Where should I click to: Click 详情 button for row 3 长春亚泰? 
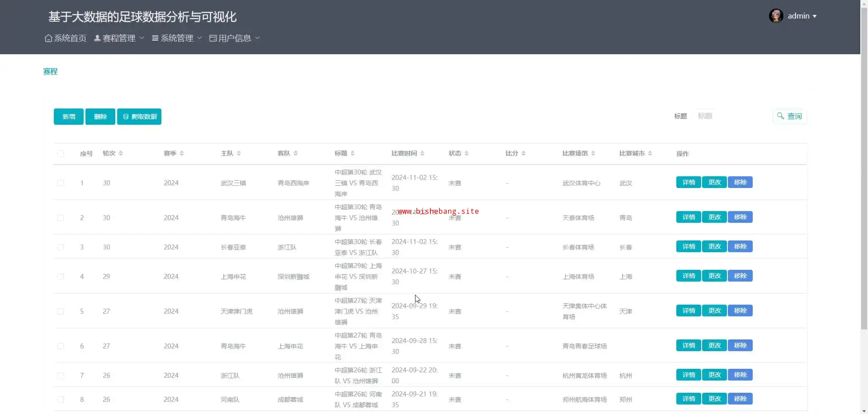tap(689, 247)
